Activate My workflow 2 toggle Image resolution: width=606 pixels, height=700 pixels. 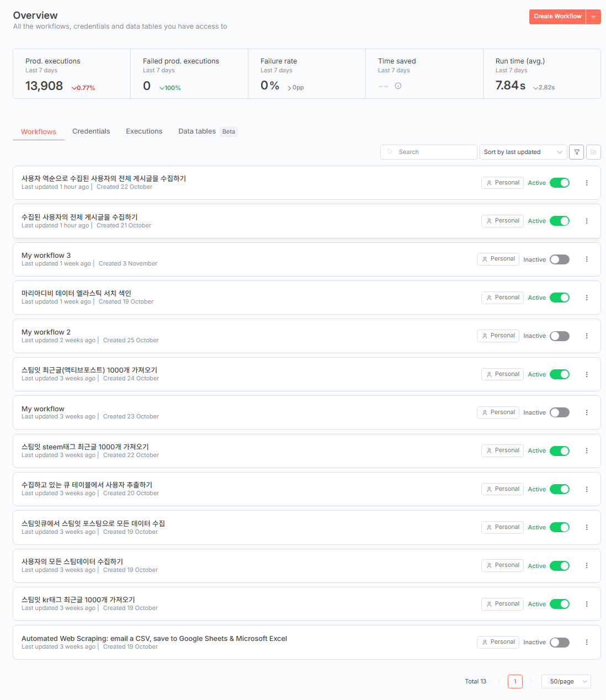click(x=560, y=336)
